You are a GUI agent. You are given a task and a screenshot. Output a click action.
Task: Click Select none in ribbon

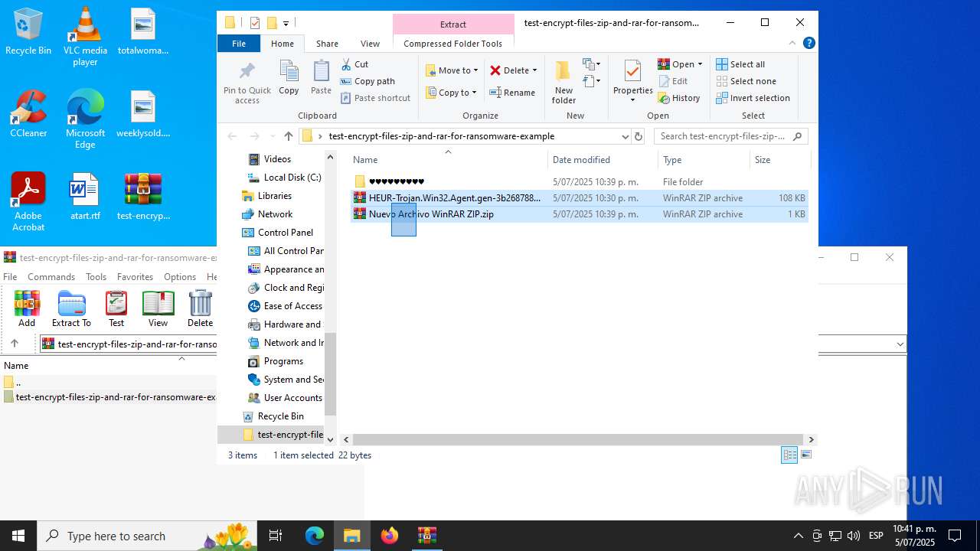pyautogui.click(x=746, y=81)
